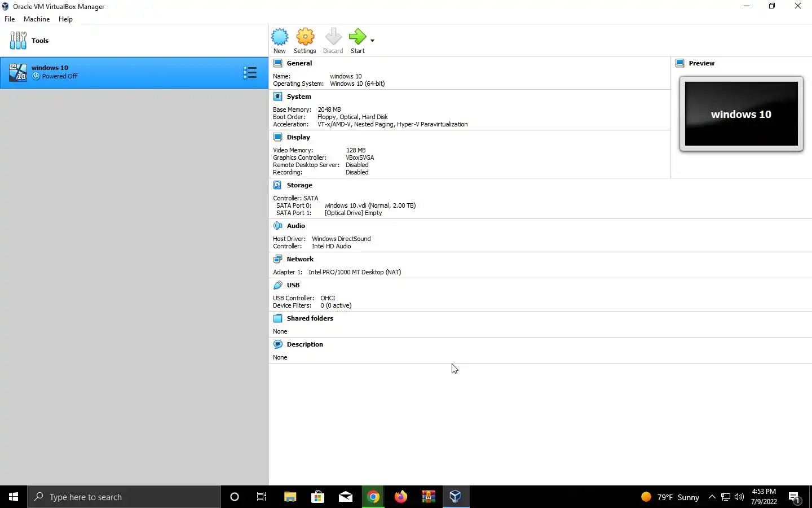Open the Shared folders header link
Image resolution: width=812 pixels, height=508 pixels.
tap(310, 318)
